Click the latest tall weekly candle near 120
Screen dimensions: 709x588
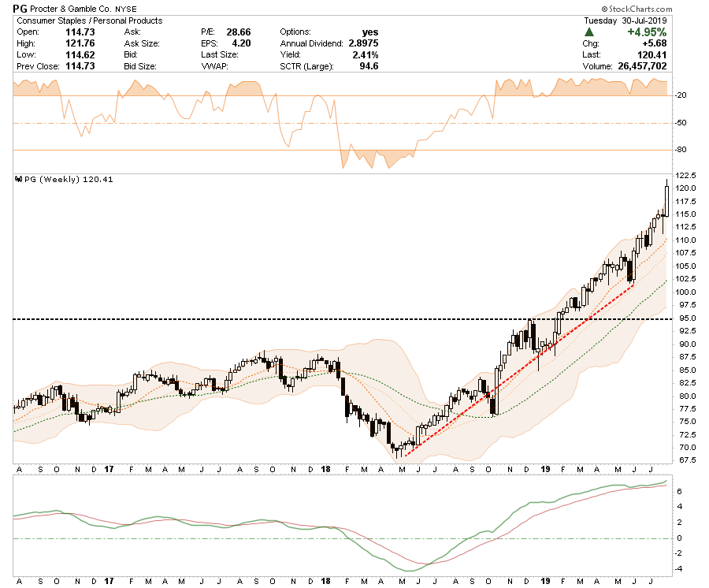click(666, 198)
